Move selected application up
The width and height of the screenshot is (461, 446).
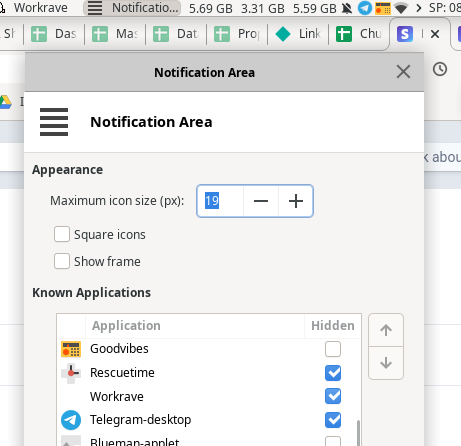pos(386,330)
